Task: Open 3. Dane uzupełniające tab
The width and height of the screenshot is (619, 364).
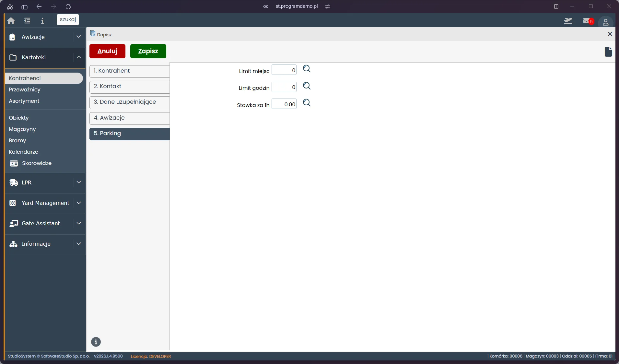Action: click(x=130, y=102)
